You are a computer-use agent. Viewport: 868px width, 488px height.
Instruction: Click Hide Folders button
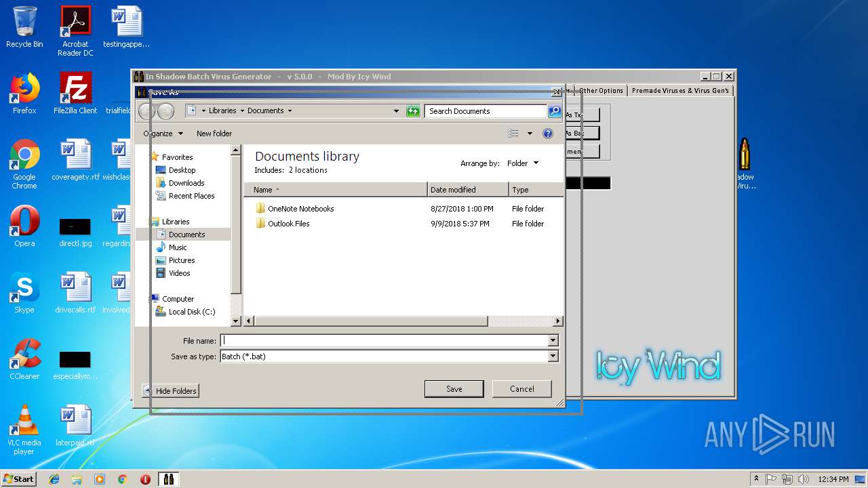click(170, 391)
